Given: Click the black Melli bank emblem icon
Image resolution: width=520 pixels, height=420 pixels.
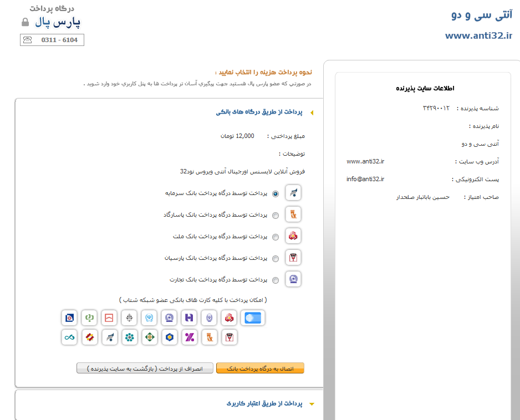Looking at the screenshot, I should coord(129,318).
